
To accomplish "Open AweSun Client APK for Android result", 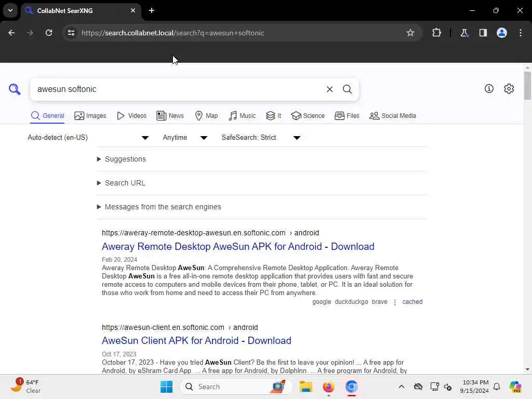I will coord(196,340).
